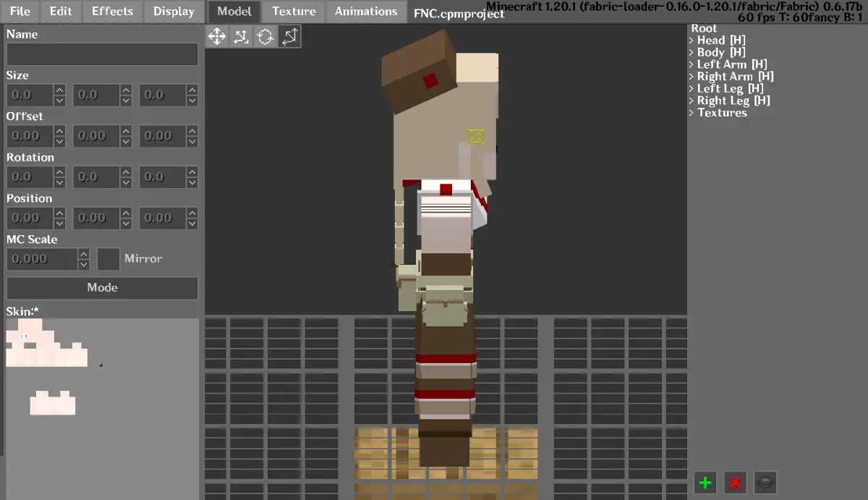
Task: Select the move/position gizmo tool
Action: click(x=217, y=36)
